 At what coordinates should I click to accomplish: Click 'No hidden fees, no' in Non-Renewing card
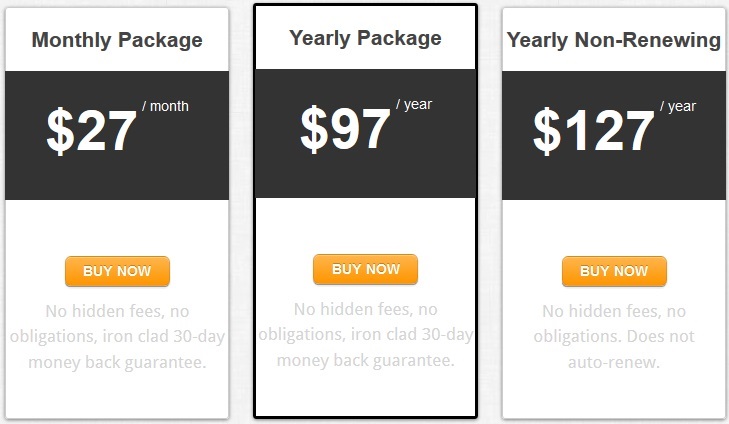(614, 311)
